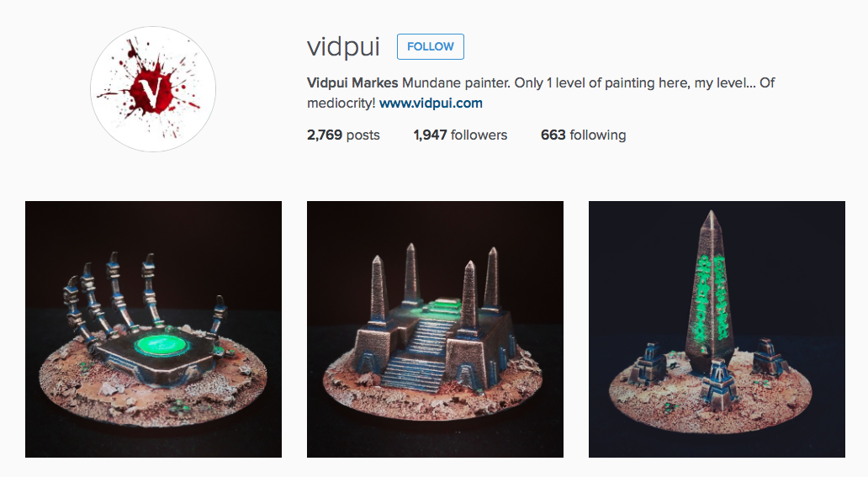
Task: Click the blood-splatter V profile picture
Action: (153, 89)
